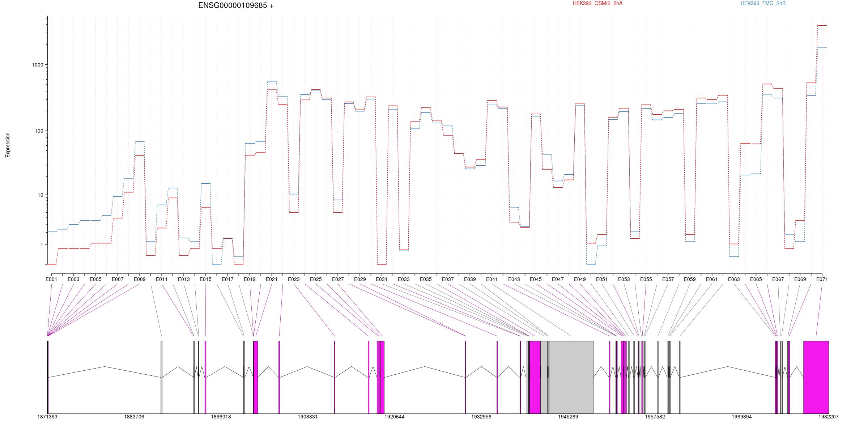Click exon label E063
The image size is (868, 434).
(x=734, y=279)
